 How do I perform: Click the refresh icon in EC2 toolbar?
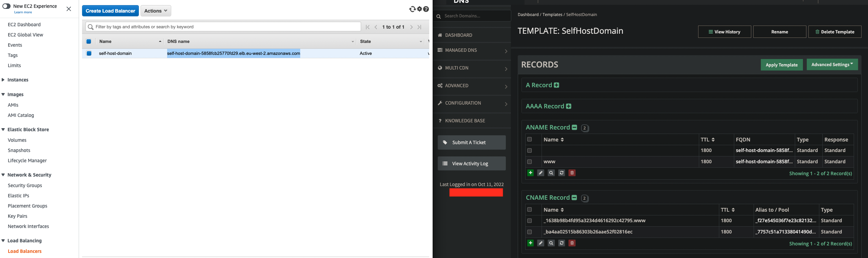click(412, 9)
